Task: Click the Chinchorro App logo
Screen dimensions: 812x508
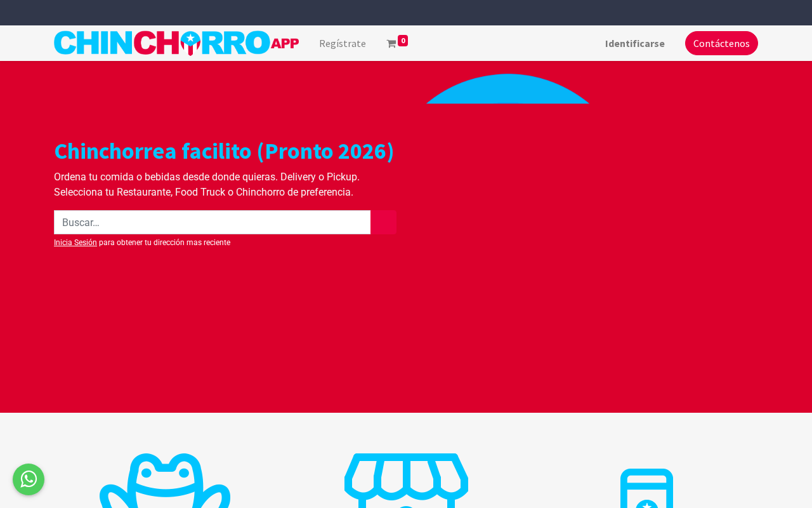Action: [176, 43]
